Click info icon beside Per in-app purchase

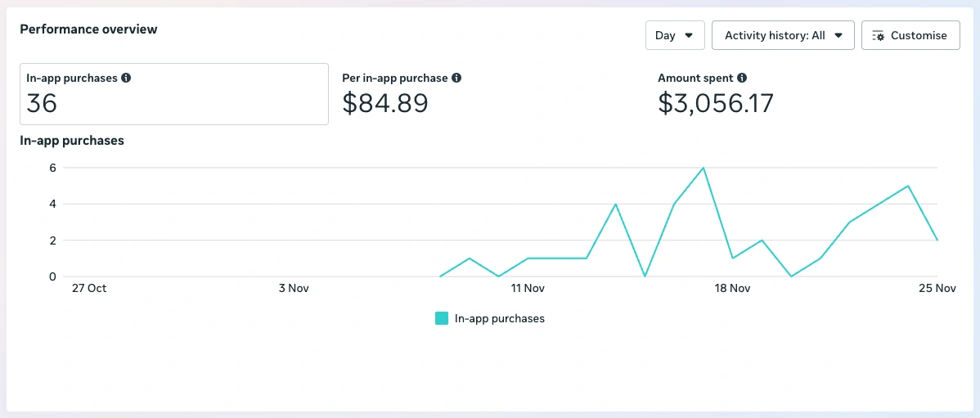[x=456, y=79]
